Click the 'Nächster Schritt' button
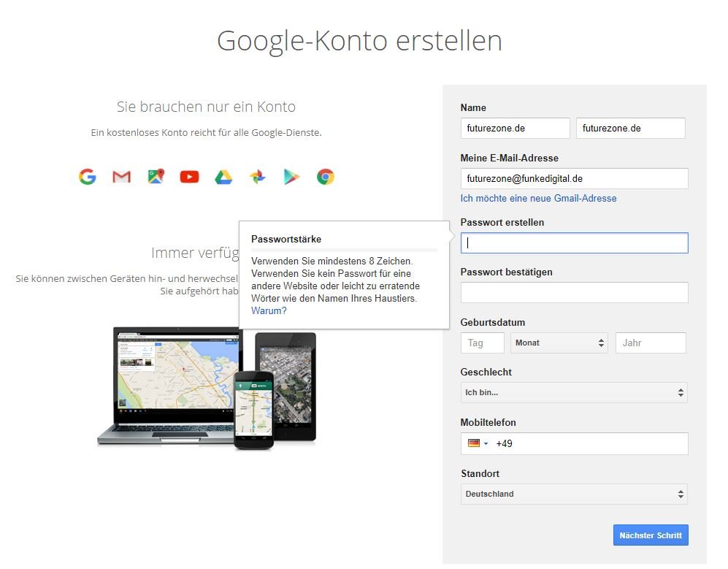Viewport: 728px width, 569px height. click(651, 535)
